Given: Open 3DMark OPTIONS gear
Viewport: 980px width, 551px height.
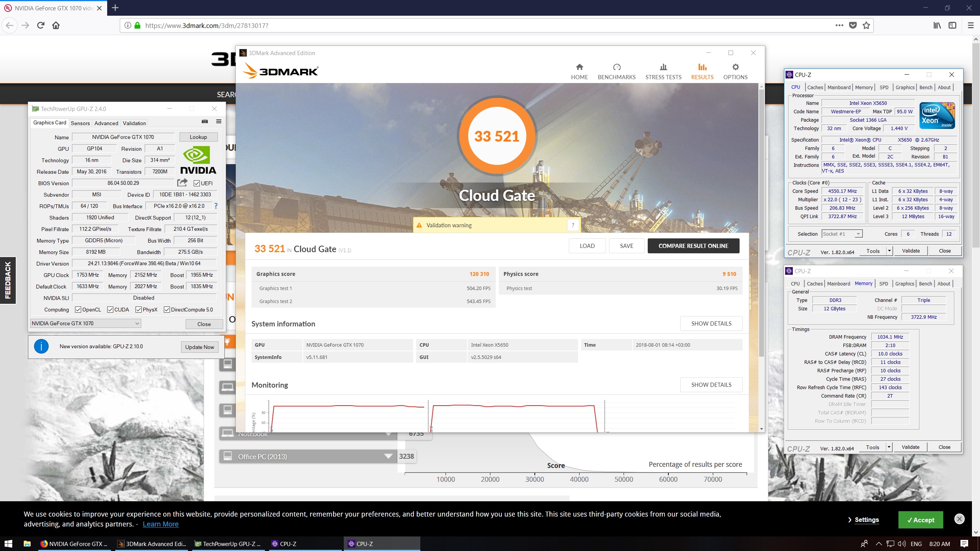Looking at the screenshot, I should [x=735, y=72].
